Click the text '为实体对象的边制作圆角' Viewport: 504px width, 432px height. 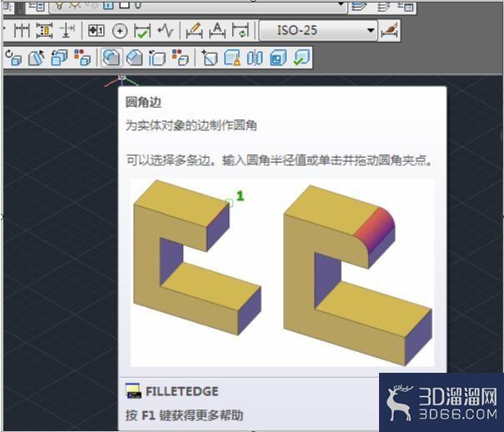(192, 125)
